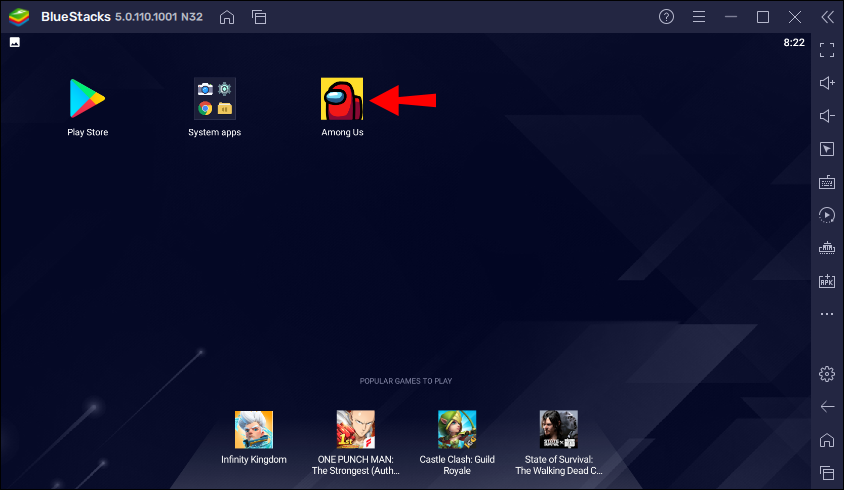The image size is (844, 490).
Task: Collapse the side toolbar with double chevron
Action: point(827,17)
